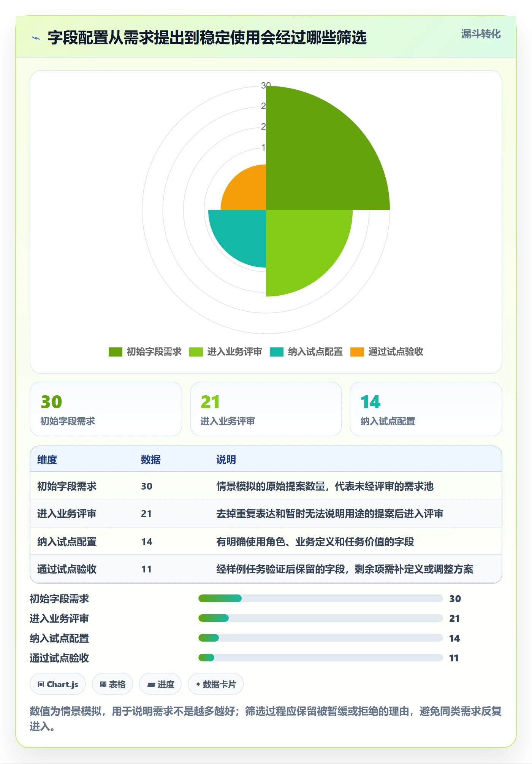Select the card showing 14 纳入试点配置
This screenshot has width=532, height=764.
pyautogui.click(x=426, y=409)
